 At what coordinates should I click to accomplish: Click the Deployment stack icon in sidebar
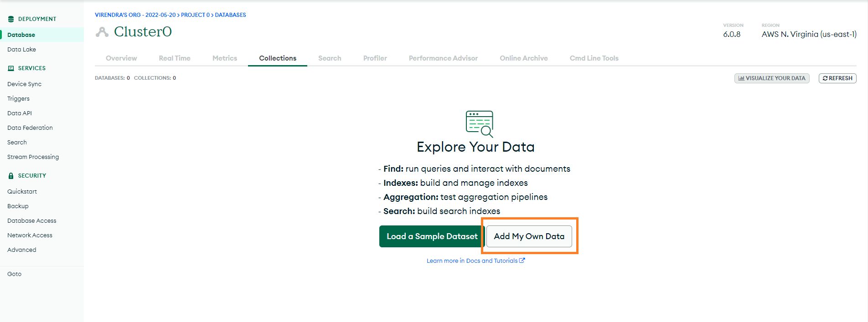[x=11, y=19]
